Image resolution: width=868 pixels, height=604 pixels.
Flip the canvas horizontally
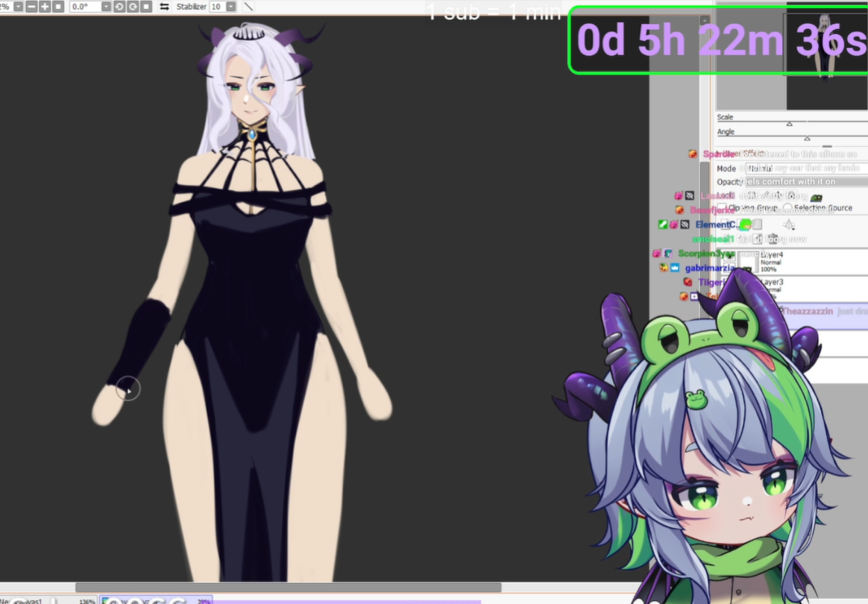pos(165,7)
